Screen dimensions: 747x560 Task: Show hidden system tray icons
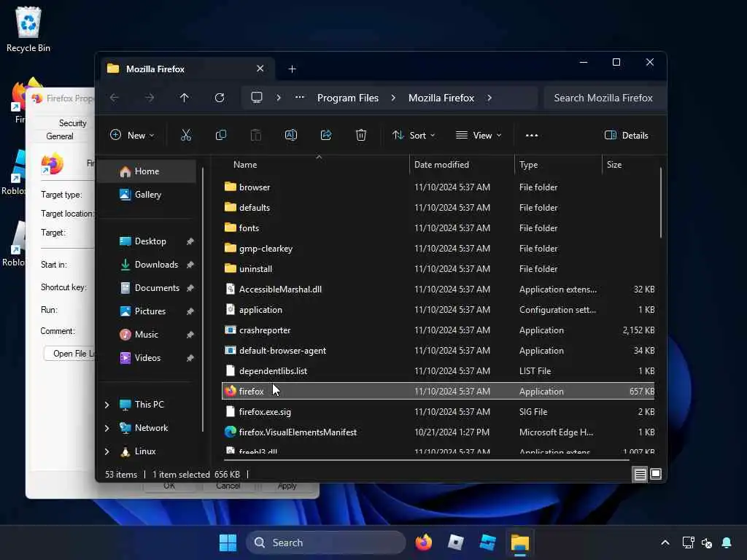(665, 542)
